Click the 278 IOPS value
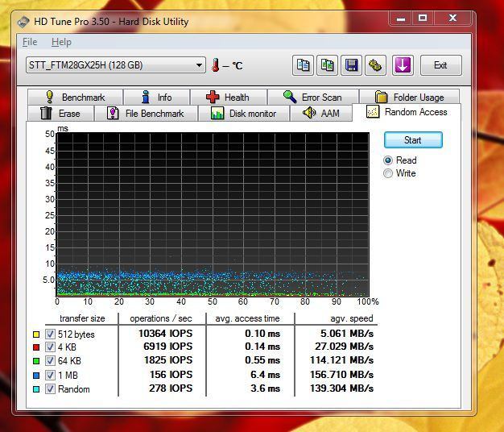This screenshot has width=504, height=432. tap(171, 388)
